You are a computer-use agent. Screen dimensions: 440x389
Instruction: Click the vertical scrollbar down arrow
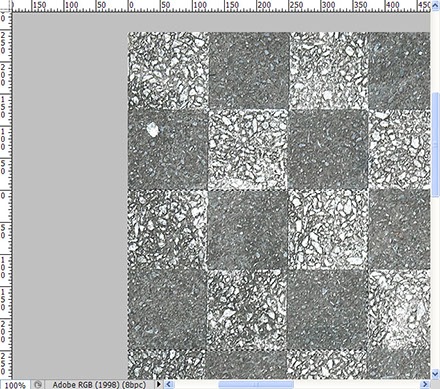(436, 374)
